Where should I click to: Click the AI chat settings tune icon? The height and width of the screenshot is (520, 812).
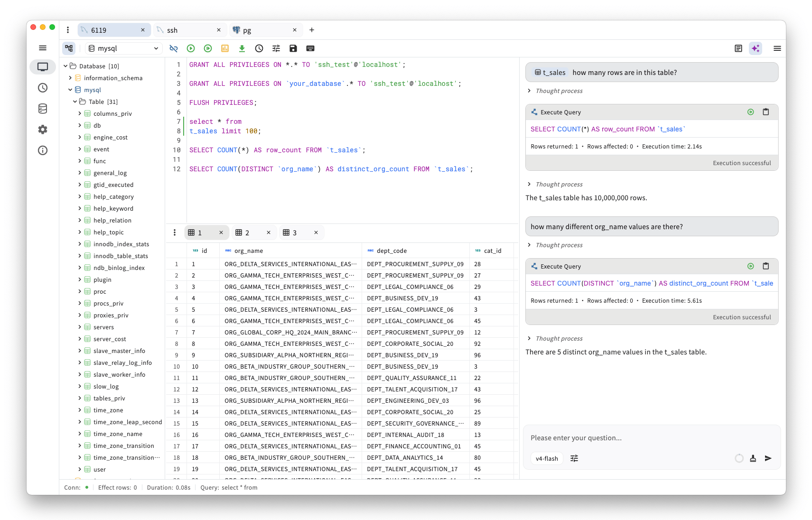point(574,458)
